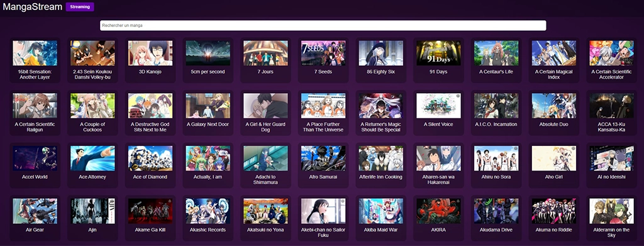The height and width of the screenshot is (246, 644).
Task: Open the A Girl & Her Guard Dog thumbnail
Action: [265, 106]
